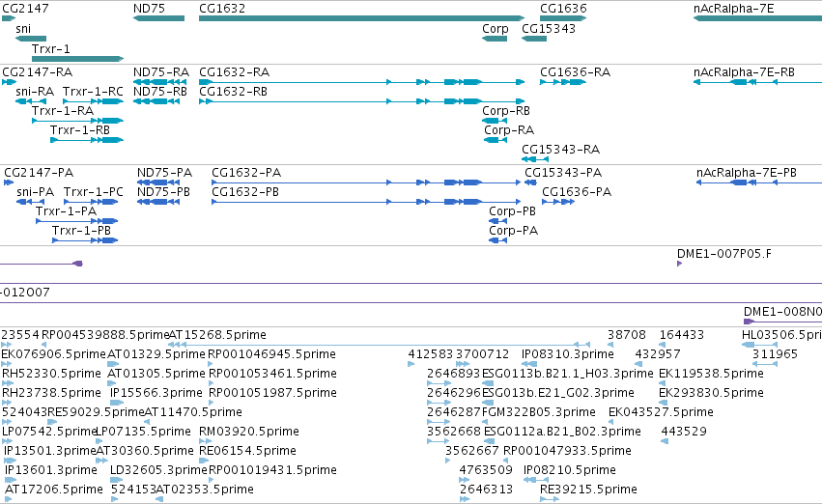Select the ESG0113b.B21.1_H03.3prime EST

(568, 374)
